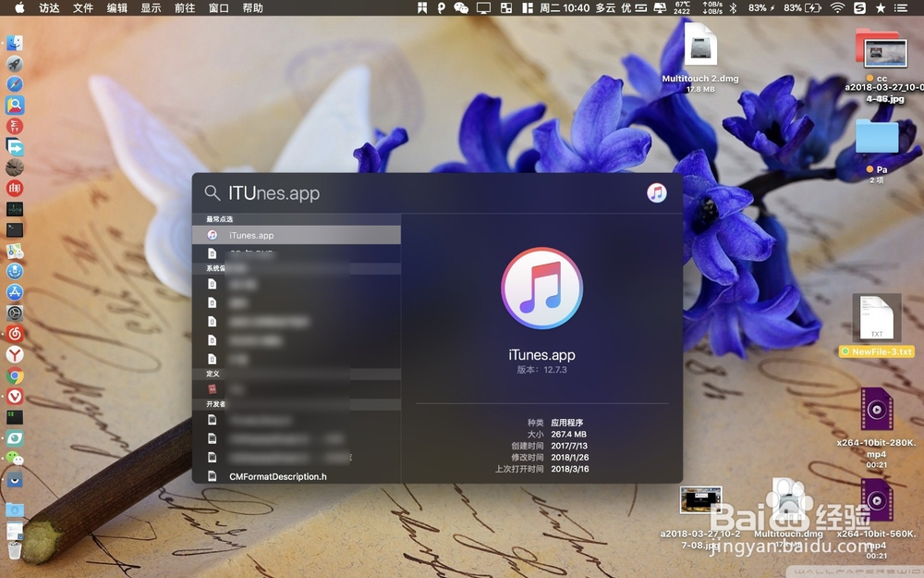This screenshot has height=578, width=924.
Task: Click last opened date 2018/3/16
Action: 570,469
